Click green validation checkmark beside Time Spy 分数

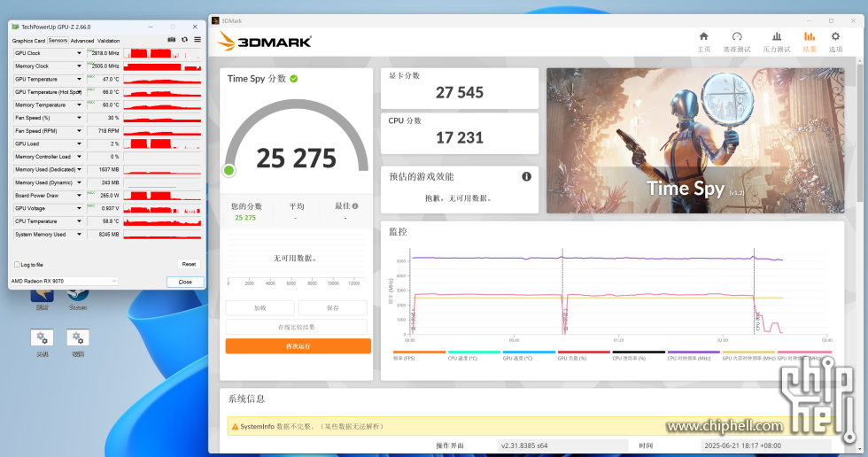pyautogui.click(x=294, y=79)
